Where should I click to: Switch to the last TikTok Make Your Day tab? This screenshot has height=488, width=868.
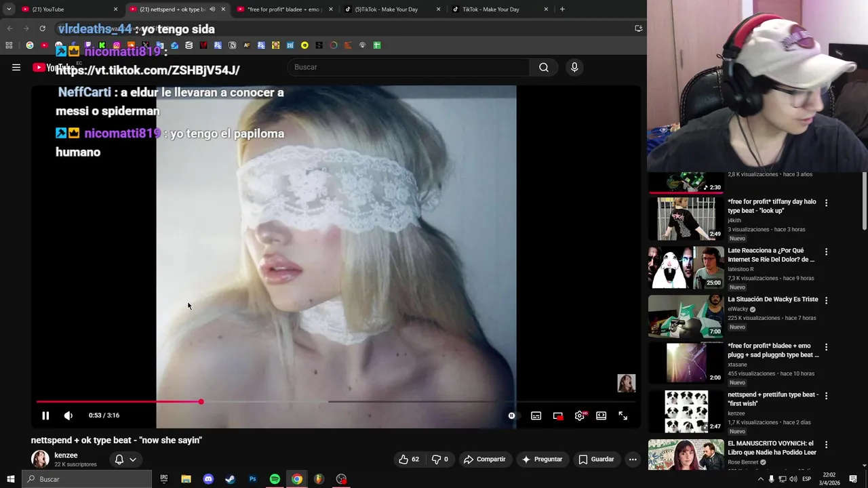click(500, 9)
